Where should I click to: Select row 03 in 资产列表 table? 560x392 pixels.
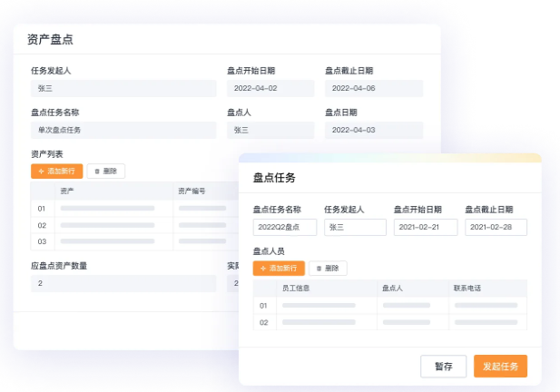(x=134, y=241)
